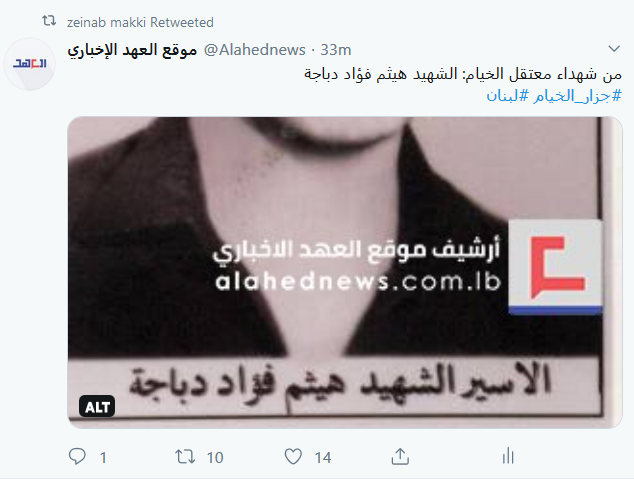Like the tweet with the heart icon

click(293, 457)
